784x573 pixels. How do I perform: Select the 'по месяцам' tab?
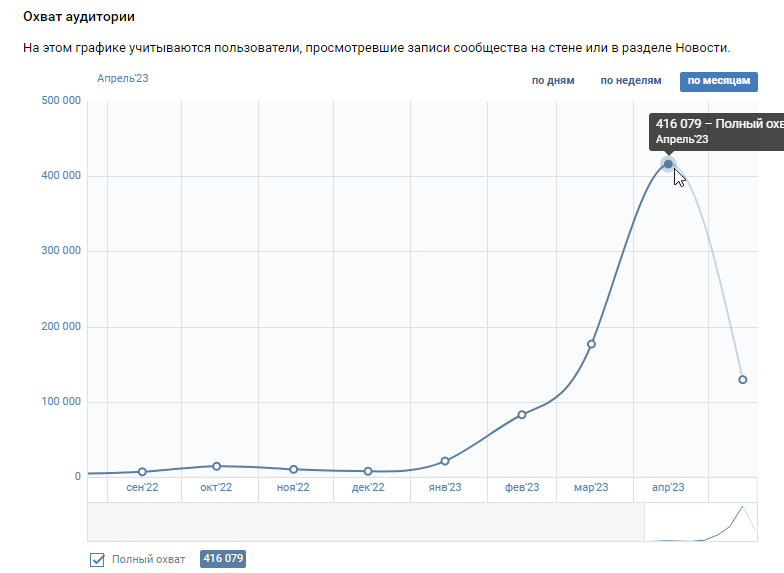pos(718,81)
